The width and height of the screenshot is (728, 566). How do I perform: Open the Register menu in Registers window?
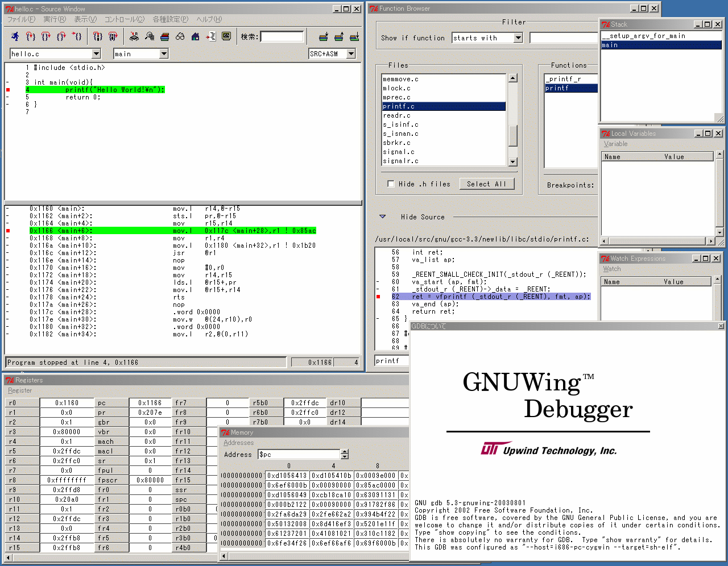coord(19,390)
